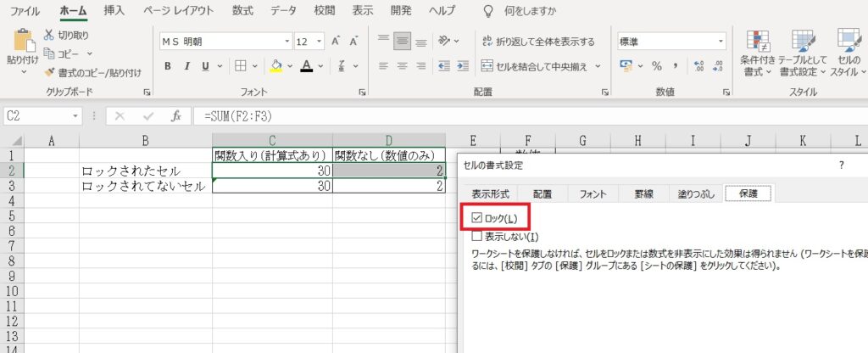Open Cell Styles (セルのスタイル)
Image resolution: width=868 pixels, height=353 pixels.
click(849, 53)
